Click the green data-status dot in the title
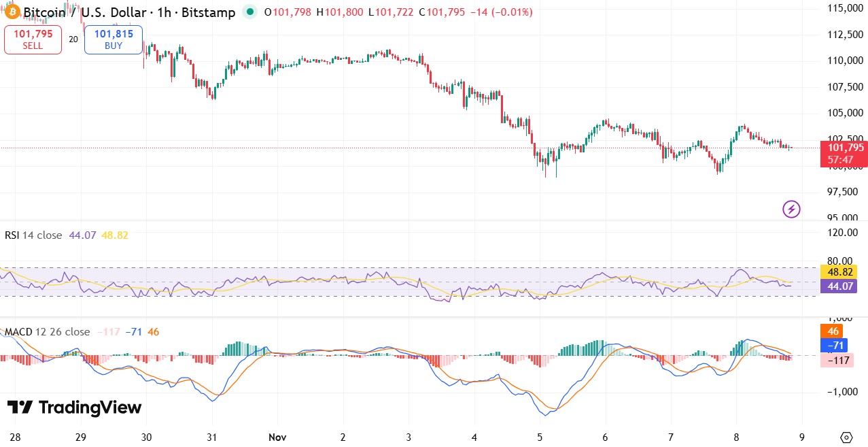Image resolution: width=868 pixels, height=447 pixels. click(x=251, y=12)
